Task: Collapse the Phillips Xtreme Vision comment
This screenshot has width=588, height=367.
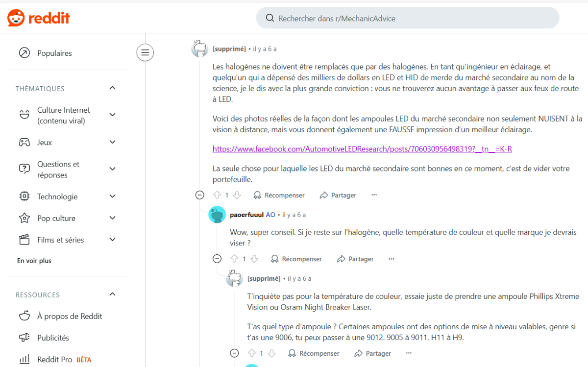Action: (x=234, y=353)
